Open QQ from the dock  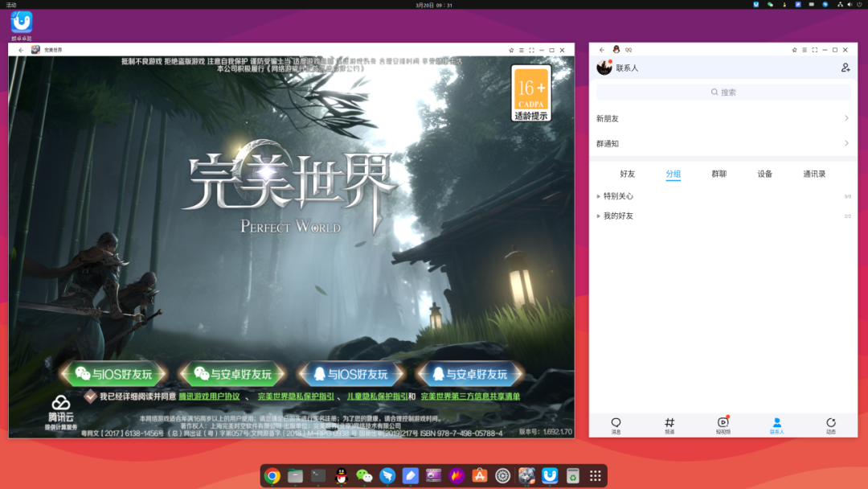[341, 475]
